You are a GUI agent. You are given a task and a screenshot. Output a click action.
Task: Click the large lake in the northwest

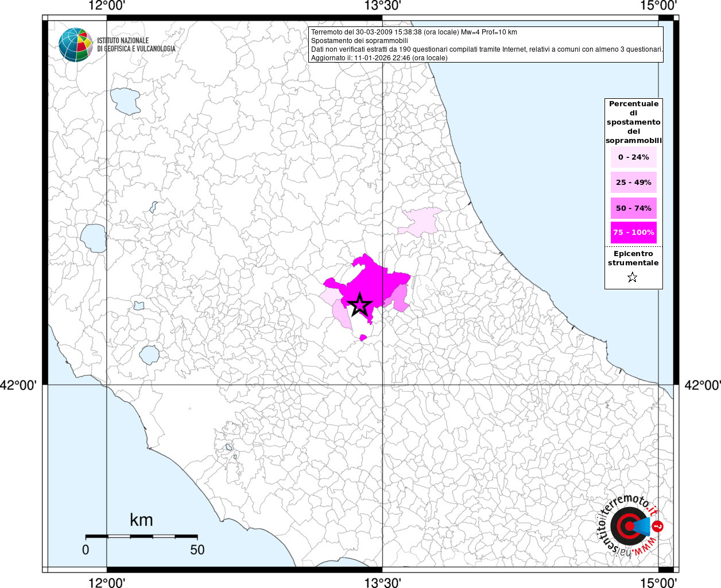(x=125, y=102)
